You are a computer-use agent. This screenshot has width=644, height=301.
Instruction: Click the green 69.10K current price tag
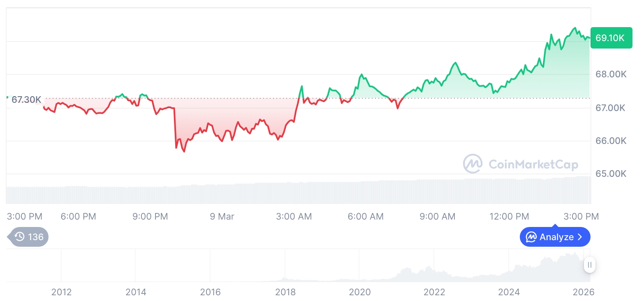coord(611,38)
